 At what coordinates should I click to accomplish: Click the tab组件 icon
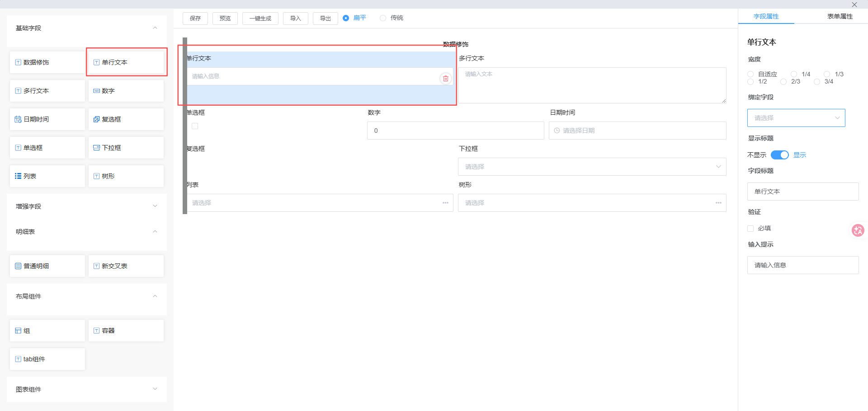pos(18,359)
